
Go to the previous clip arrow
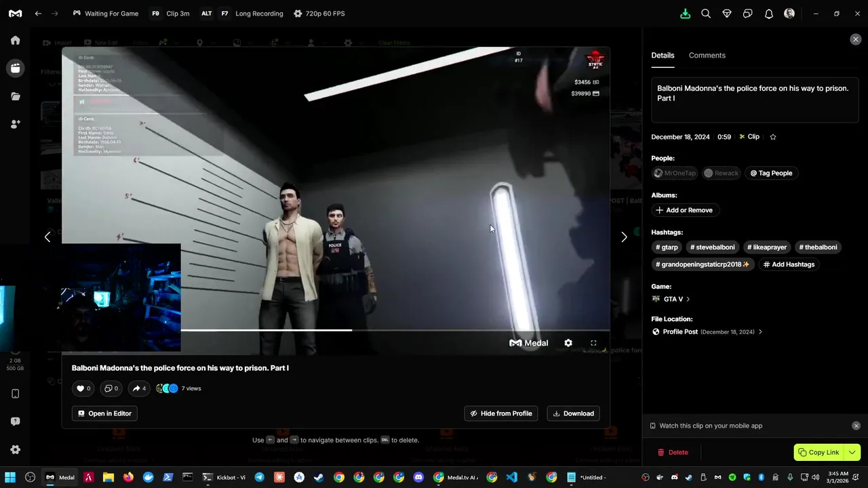47,237
